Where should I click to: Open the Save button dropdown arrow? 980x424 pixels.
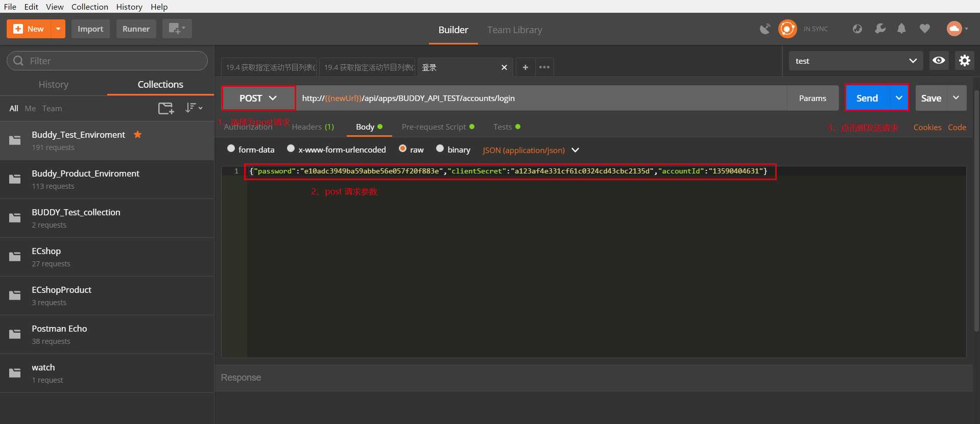[x=957, y=97]
